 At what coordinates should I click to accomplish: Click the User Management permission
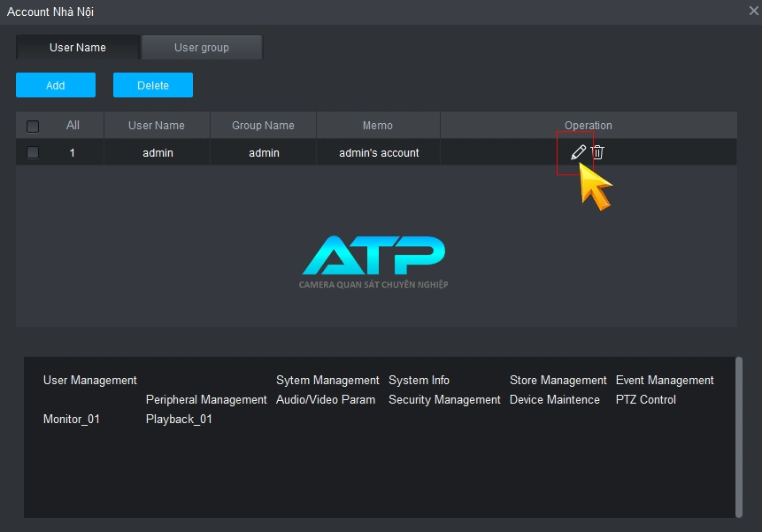point(90,380)
